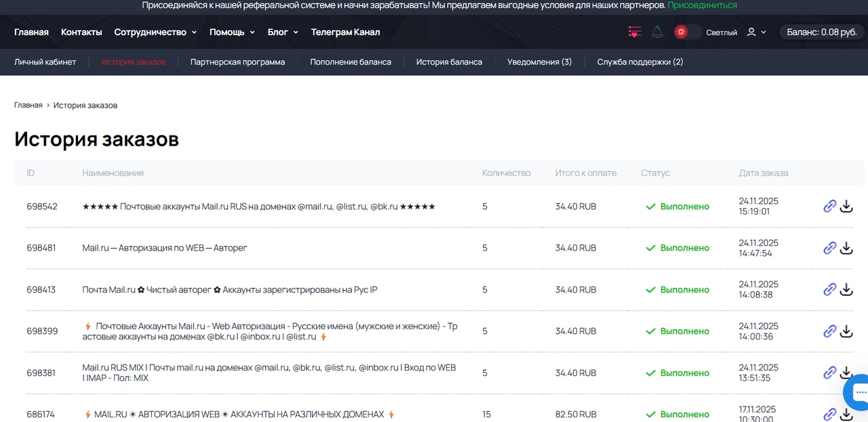Screen dimensions: 868x422
Task: Open the Партнерская программа tab
Action: coord(237,62)
